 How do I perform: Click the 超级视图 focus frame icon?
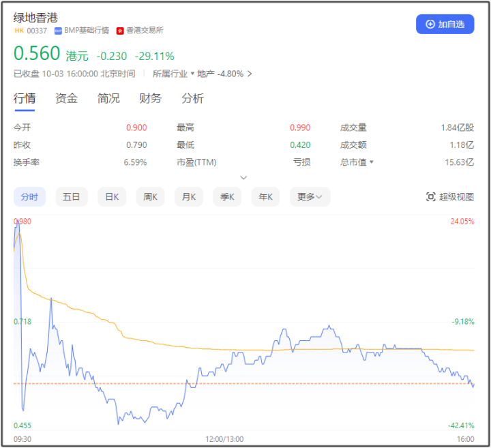tap(430, 196)
